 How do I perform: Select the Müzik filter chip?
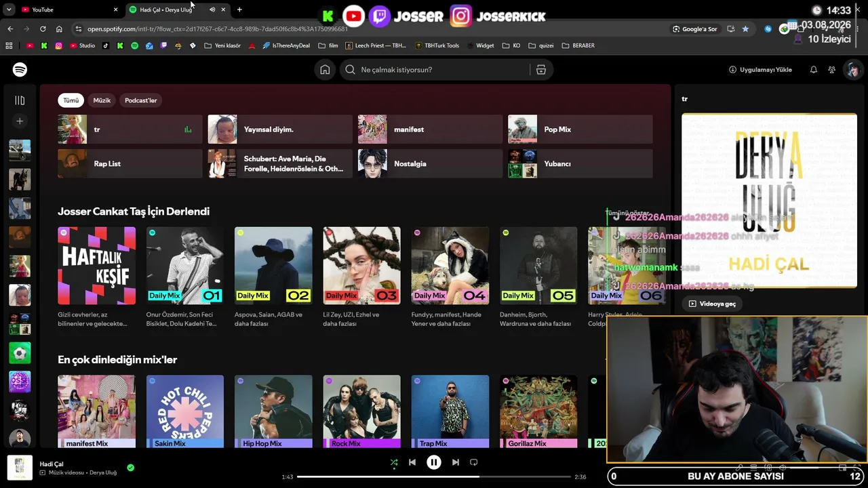click(x=102, y=100)
